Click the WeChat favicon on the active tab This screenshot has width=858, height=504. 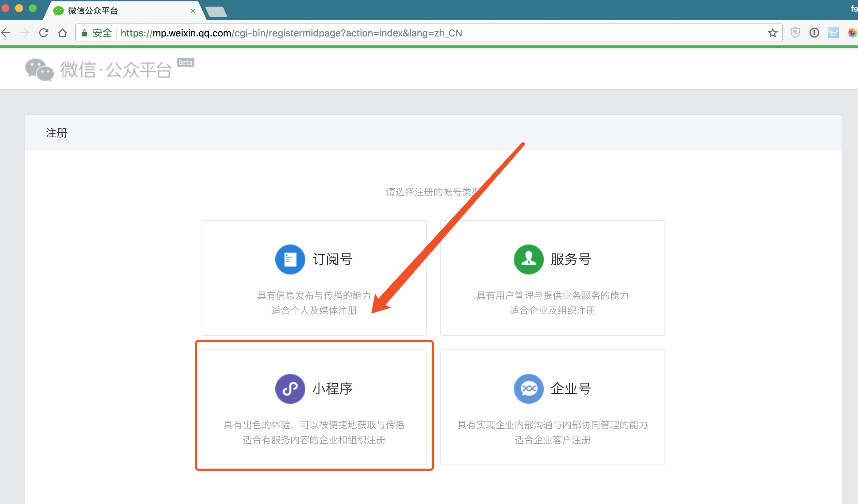[59, 11]
